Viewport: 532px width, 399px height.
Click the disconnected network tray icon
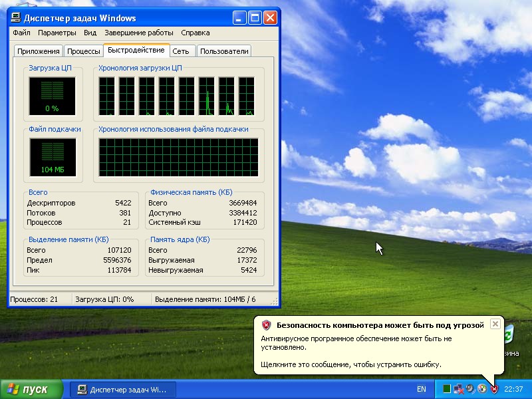coord(458,389)
